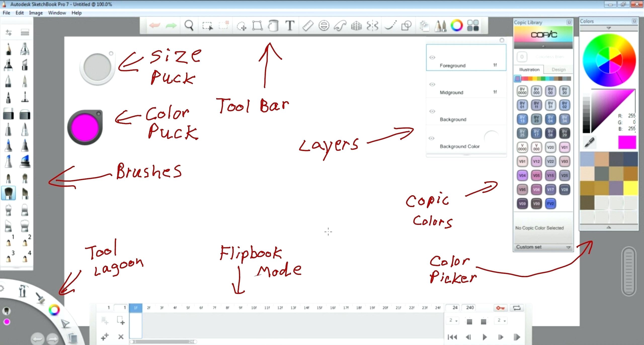644x345 pixels.
Task: Click the Zoom magnifier tool
Action: click(189, 26)
